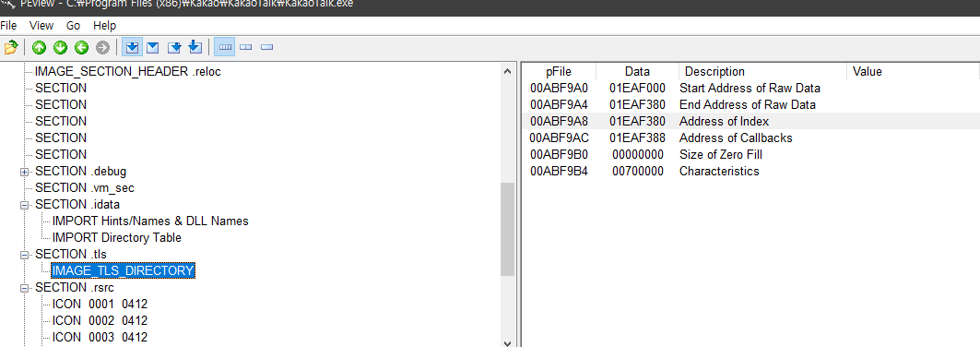The height and width of the screenshot is (347, 980).
Task: Select SECTION .tls in tree
Action: coord(71,255)
